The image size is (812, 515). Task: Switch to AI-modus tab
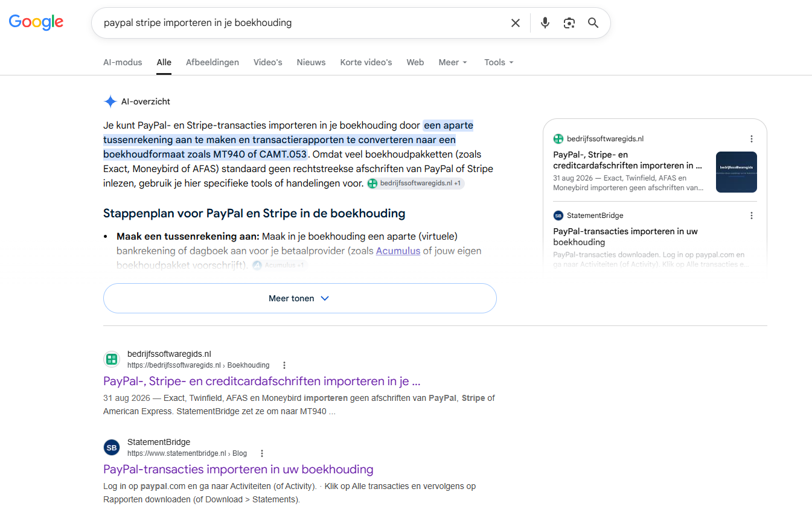123,62
